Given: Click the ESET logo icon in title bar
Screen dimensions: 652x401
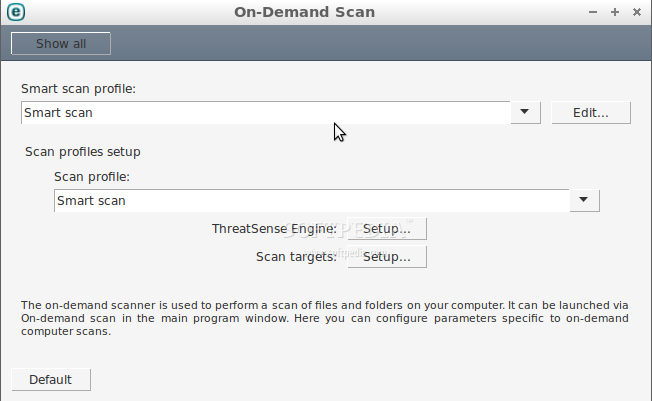Looking at the screenshot, I should pyautogui.click(x=16, y=12).
